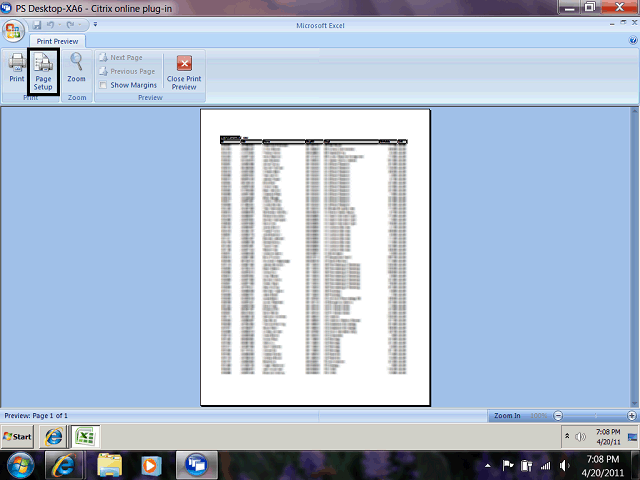Launch Internet Explorer from the inner taskbar
The width and height of the screenshot is (640, 480).
point(54,436)
